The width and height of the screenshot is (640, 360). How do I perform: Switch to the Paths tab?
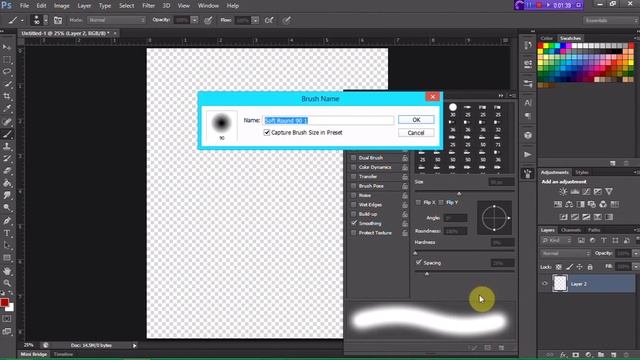[594, 230]
